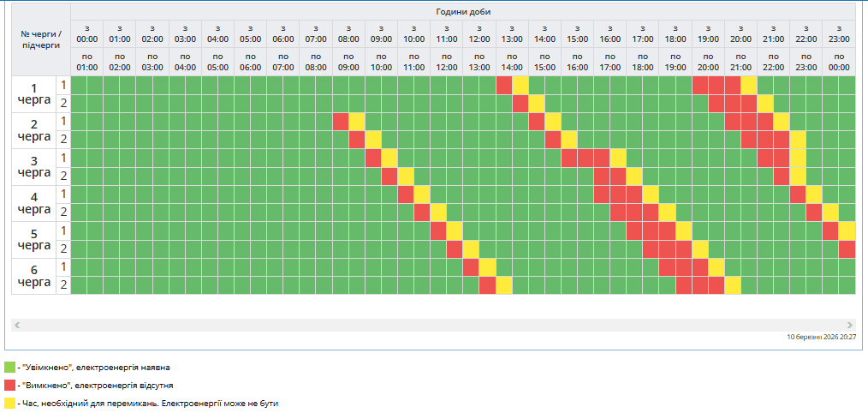Screen dimensions: 868x413
Task: Select the "по 00:00" column header
Action: pos(839,62)
